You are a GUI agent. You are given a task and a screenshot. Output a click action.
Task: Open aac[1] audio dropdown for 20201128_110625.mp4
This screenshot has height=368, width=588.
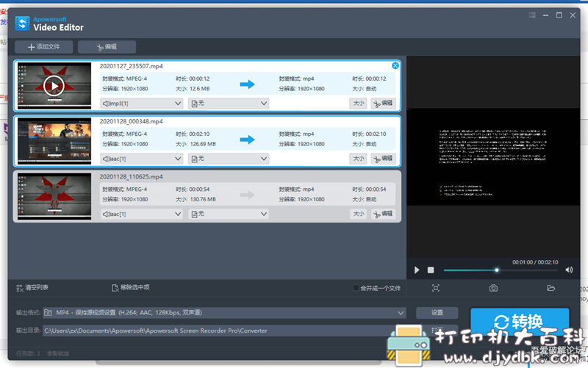[141, 214]
